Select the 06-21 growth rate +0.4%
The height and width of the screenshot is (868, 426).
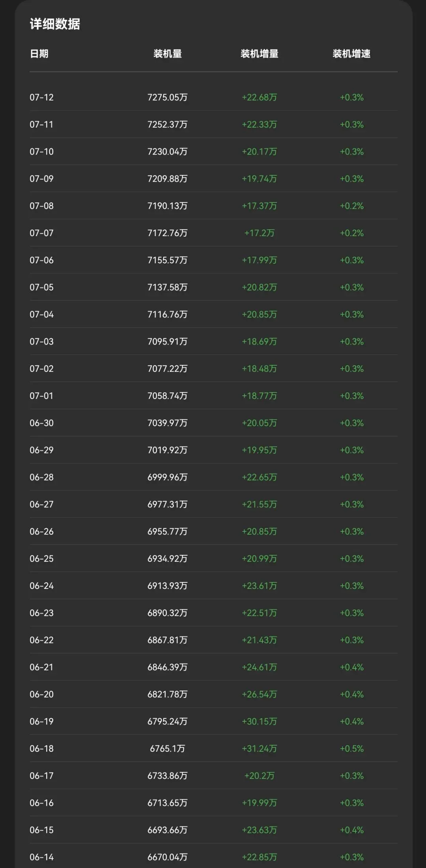click(x=352, y=667)
